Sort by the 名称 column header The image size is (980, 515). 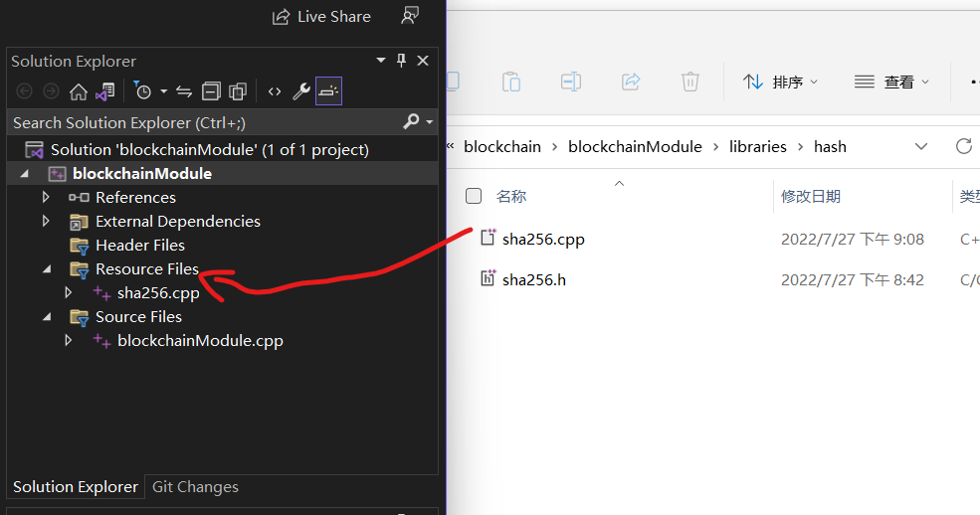pyautogui.click(x=511, y=197)
